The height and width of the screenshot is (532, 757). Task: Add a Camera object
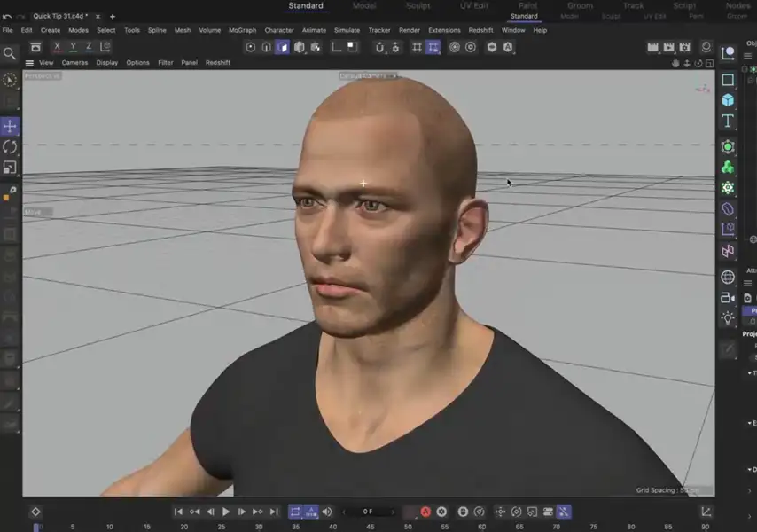(x=727, y=297)
